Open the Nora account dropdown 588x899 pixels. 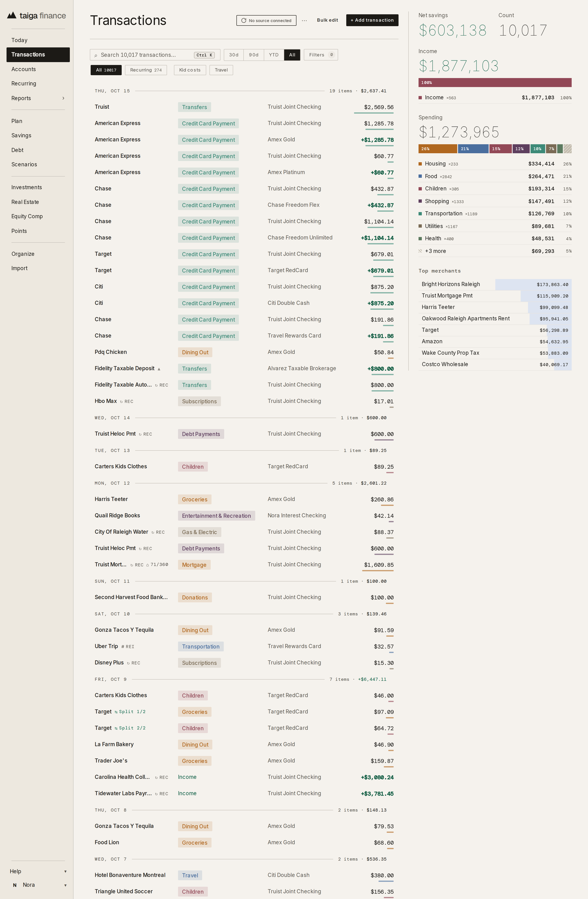click(x=38, y=885)
